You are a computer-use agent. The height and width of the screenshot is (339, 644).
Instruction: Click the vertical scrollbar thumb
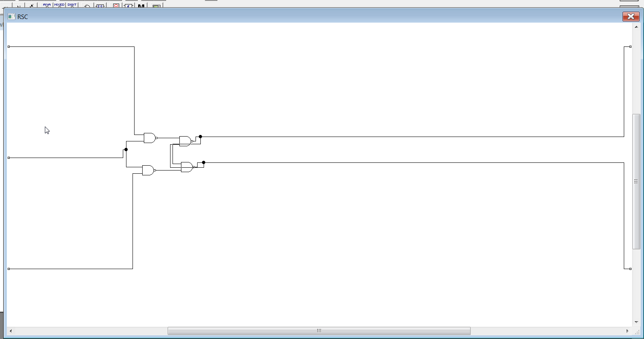point(636,181)
